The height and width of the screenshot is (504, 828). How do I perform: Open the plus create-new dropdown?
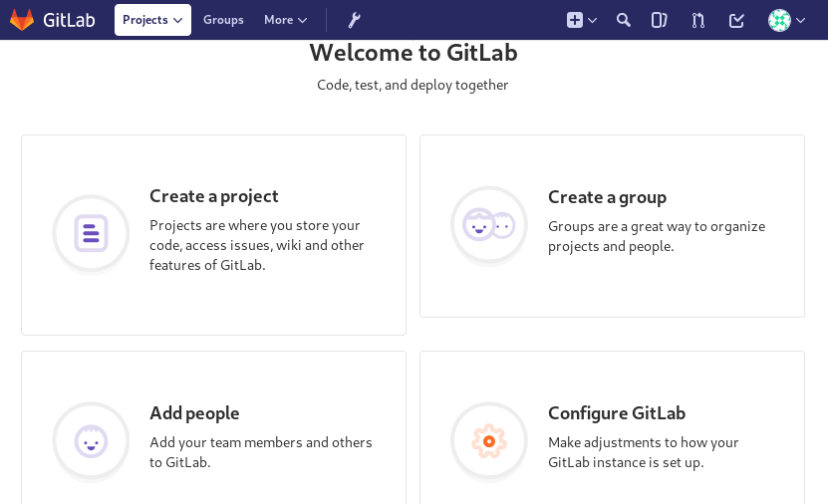[x=582, y=20]
